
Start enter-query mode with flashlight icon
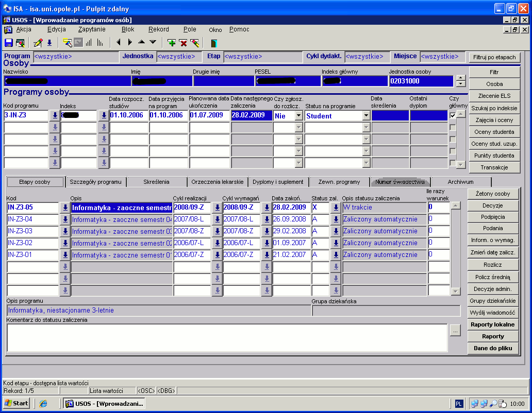click(68, 43)
